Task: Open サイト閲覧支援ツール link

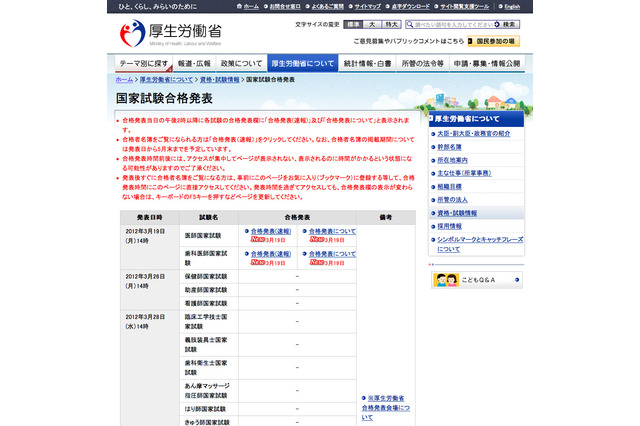Action: (x=464, y=7)
